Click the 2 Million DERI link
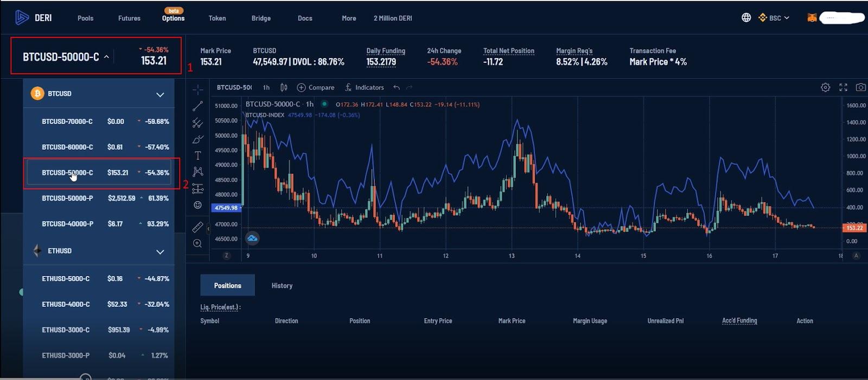The image size is (868, 380). [x=393, y=18]
